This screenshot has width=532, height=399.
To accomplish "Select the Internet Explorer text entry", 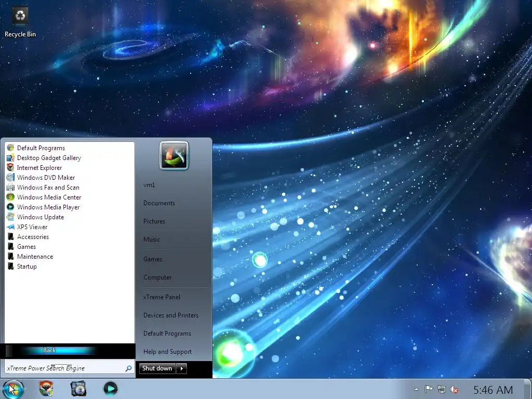I will (39, 168).
